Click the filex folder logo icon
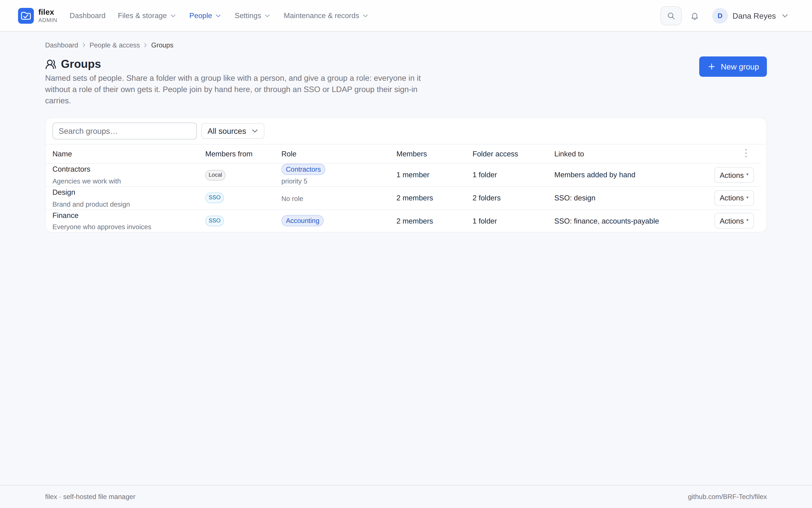812x508 pixels. point(26,16)
